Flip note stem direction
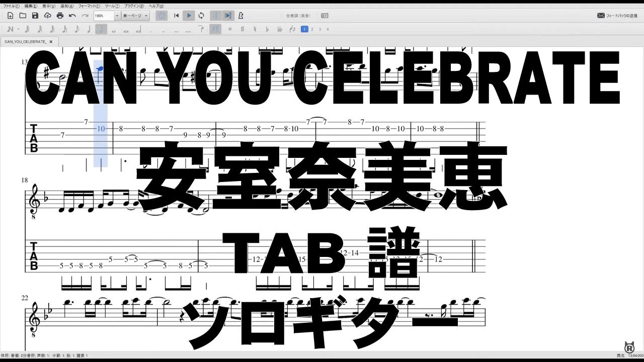 (292, 29)
